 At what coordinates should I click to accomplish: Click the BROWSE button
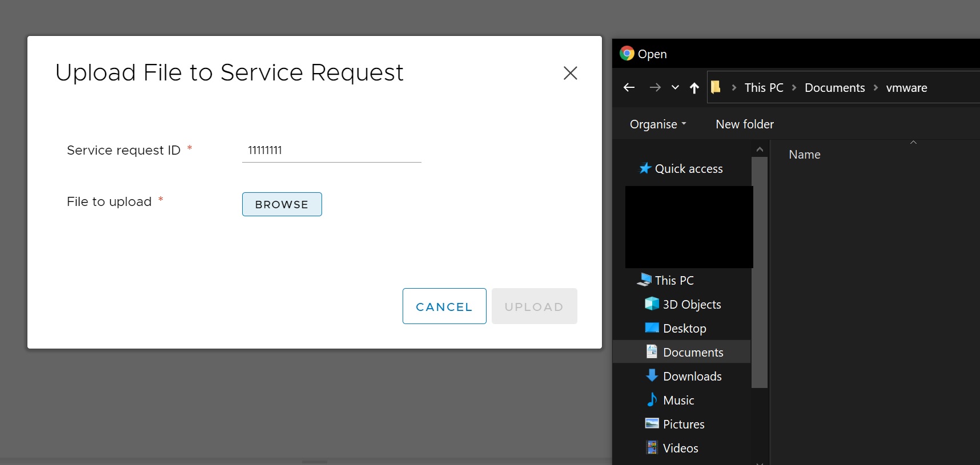[282, 204]
